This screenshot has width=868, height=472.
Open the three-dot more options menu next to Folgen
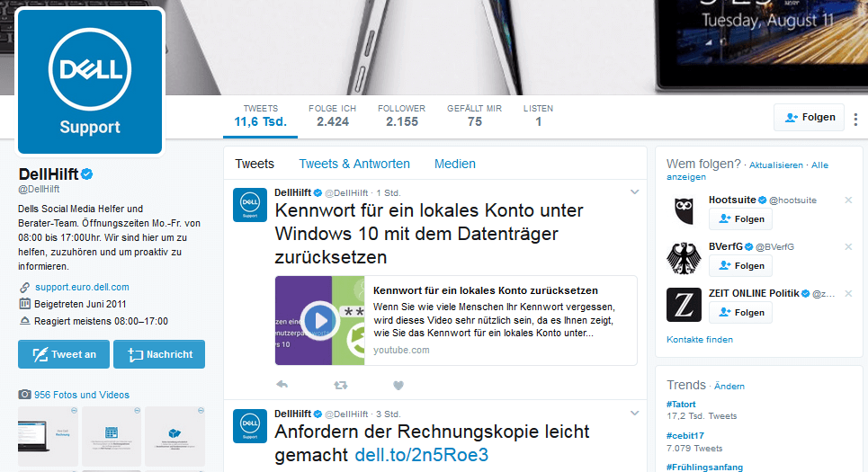pos(855,119)
